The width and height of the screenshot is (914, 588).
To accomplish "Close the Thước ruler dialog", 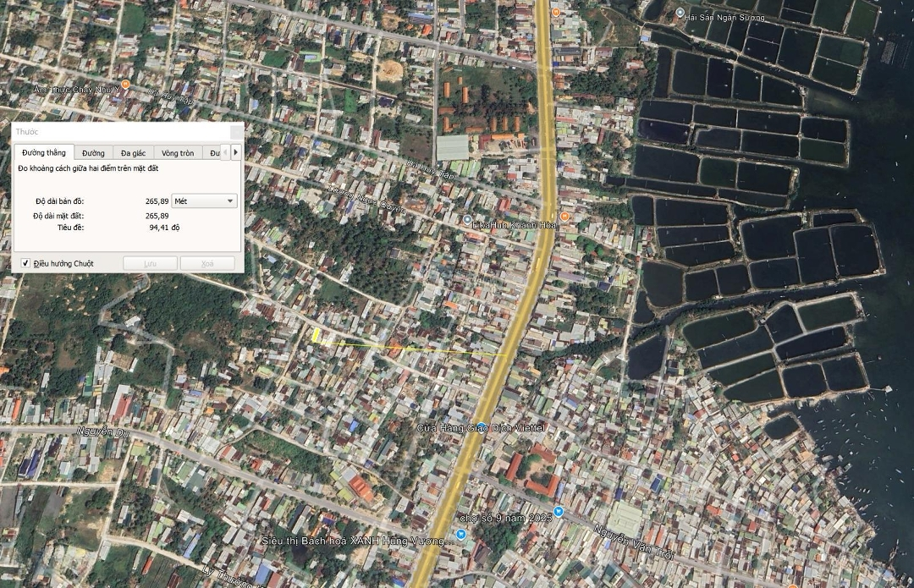I will click(236, 132).
